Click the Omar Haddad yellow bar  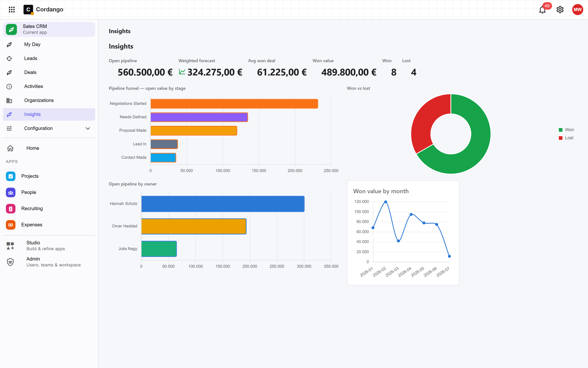194,226
